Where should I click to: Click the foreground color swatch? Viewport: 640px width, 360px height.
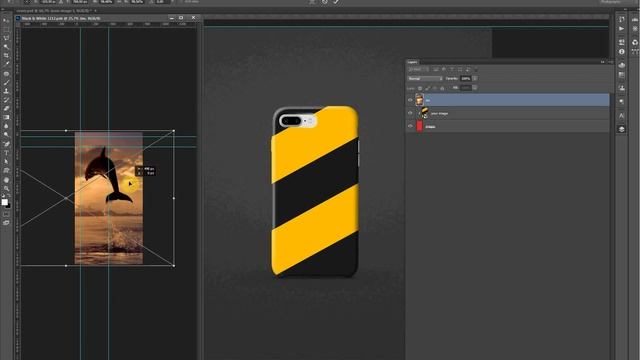tap(4, 202)
